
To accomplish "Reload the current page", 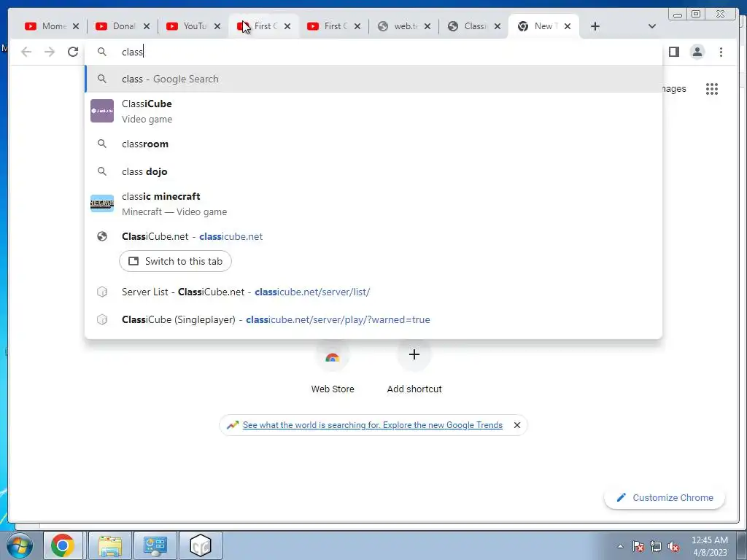I will [73, 52].
